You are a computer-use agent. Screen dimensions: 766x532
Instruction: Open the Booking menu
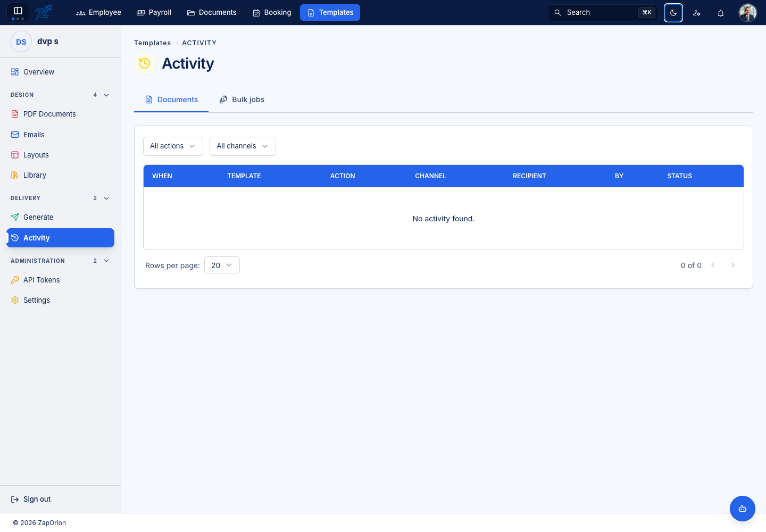(272, 12)
